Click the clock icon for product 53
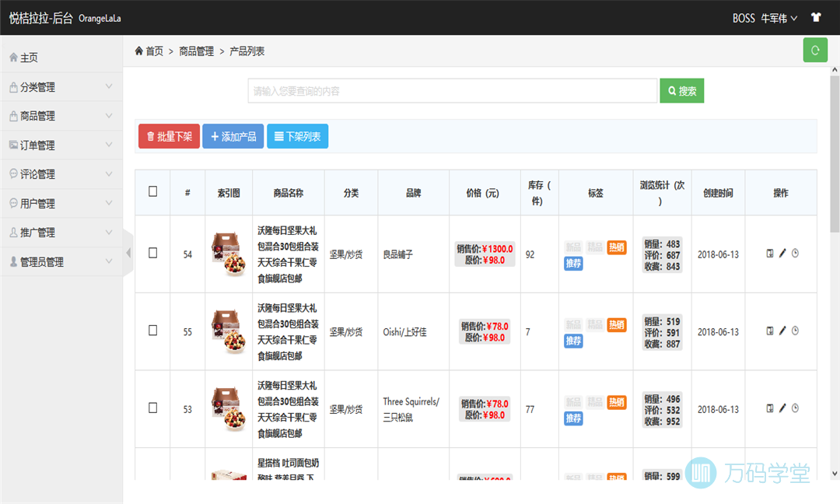840x504 pixels. click(x=795, y=408)
